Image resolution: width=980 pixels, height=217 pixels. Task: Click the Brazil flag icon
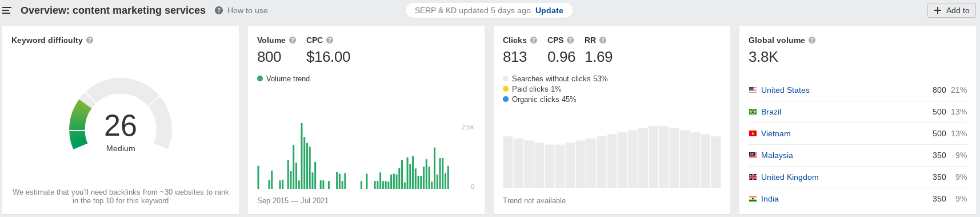coord(753,112)
